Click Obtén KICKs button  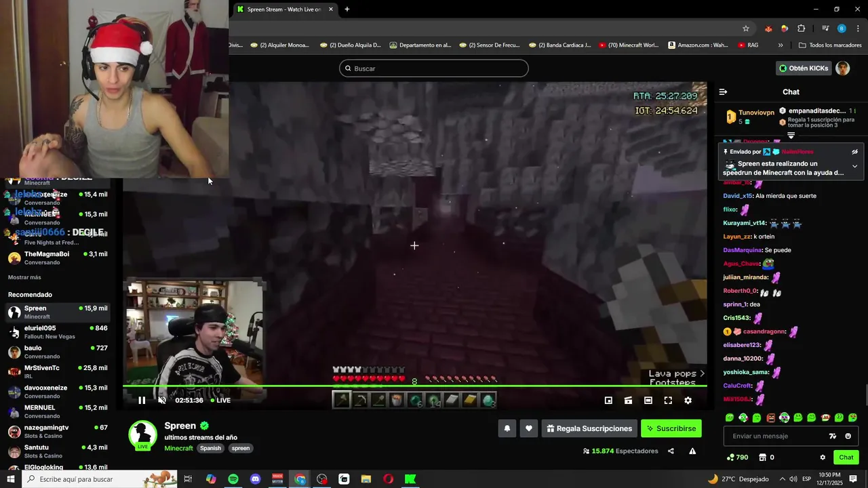coord(804,68)
